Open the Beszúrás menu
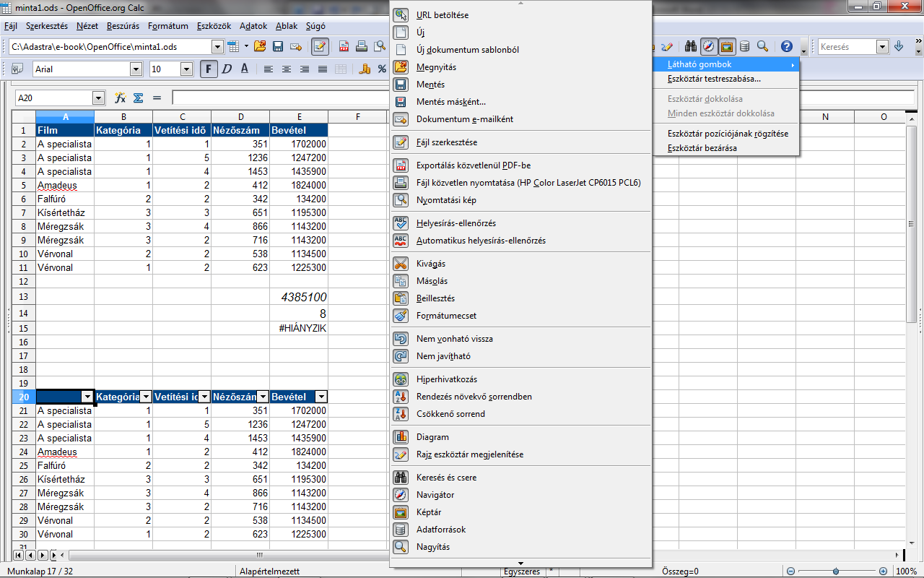 (x=123, y=26)
